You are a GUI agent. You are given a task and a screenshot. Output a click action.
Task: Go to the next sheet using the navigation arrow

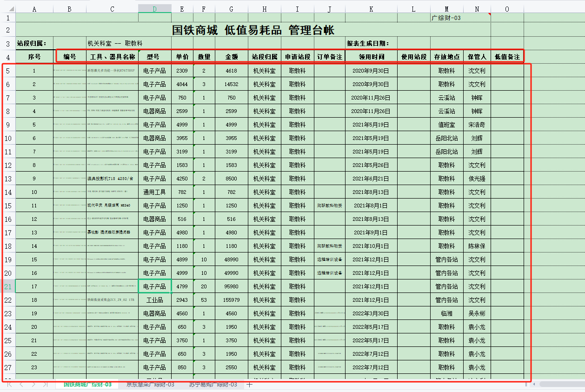pyautogui.click(x=33, y=385)
